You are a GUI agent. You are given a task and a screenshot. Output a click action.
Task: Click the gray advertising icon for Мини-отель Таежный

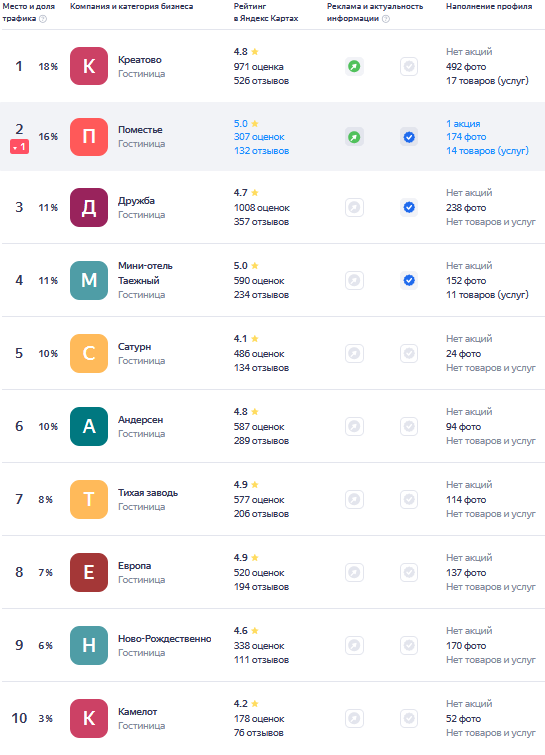coord(354,280)
